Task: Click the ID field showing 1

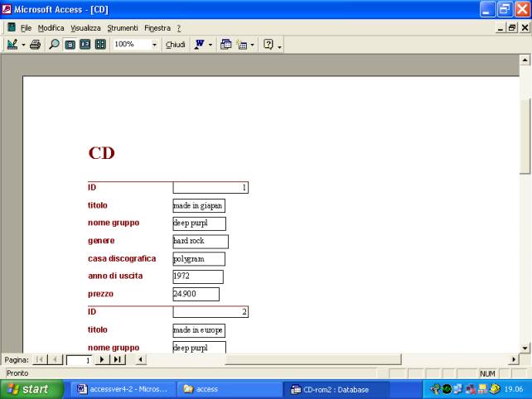Action: pos(210,187)
